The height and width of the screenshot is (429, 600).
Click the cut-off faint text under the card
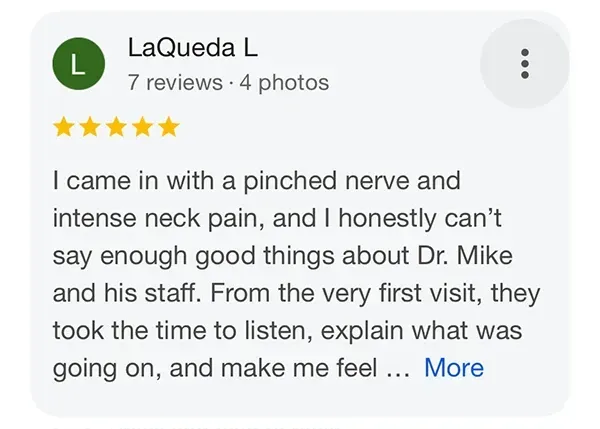pyautogui.click(x=195, y=427)
